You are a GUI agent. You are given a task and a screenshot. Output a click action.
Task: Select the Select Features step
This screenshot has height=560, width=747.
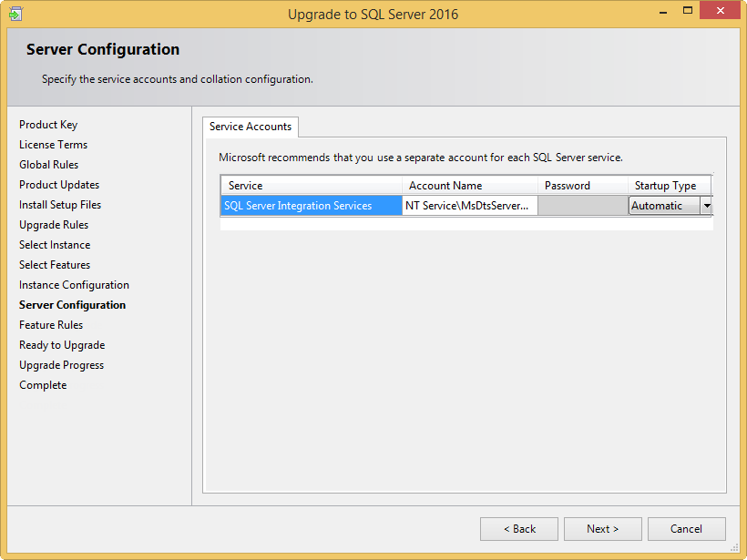(x=55, y=265)
